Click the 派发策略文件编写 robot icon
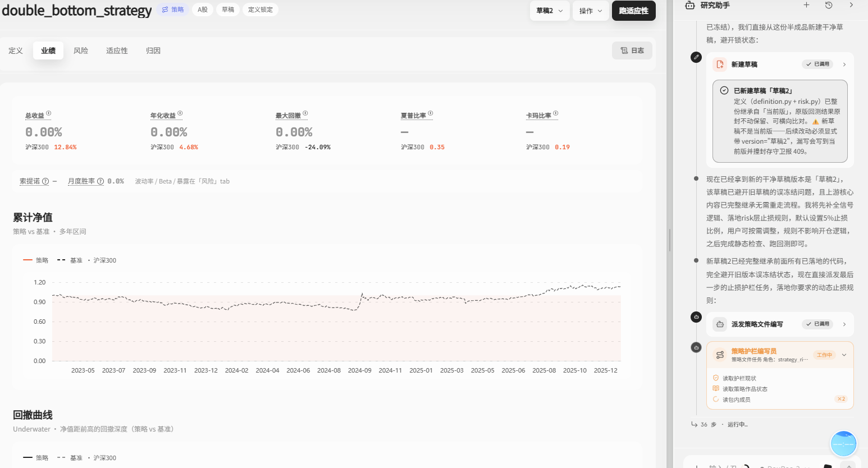The image size is (868, 468). [720, 324]
